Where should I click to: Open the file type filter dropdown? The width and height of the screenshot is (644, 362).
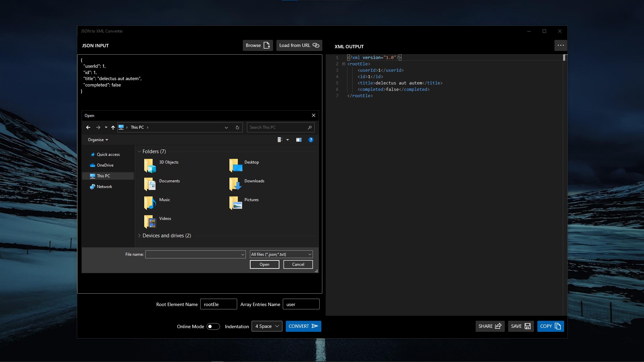[281, 254]
